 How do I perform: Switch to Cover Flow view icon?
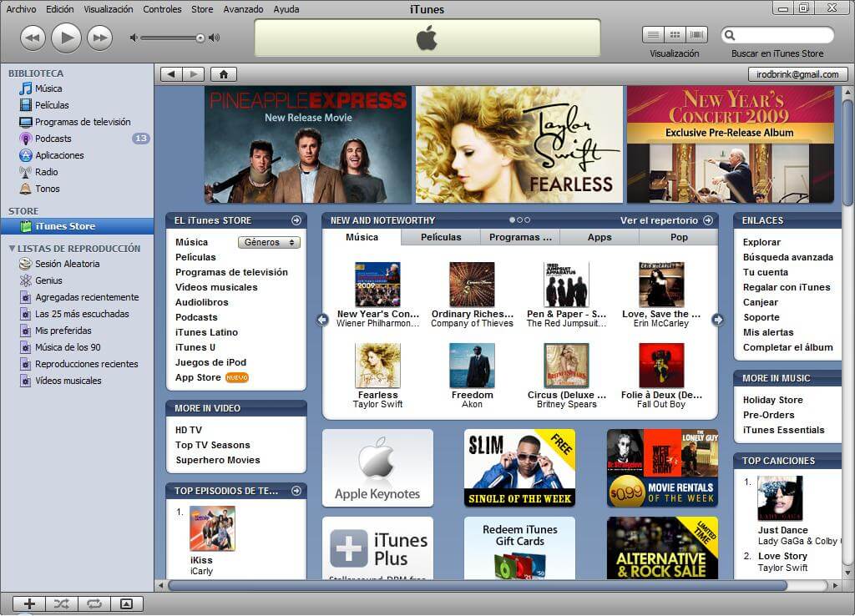tap(696, 35)
